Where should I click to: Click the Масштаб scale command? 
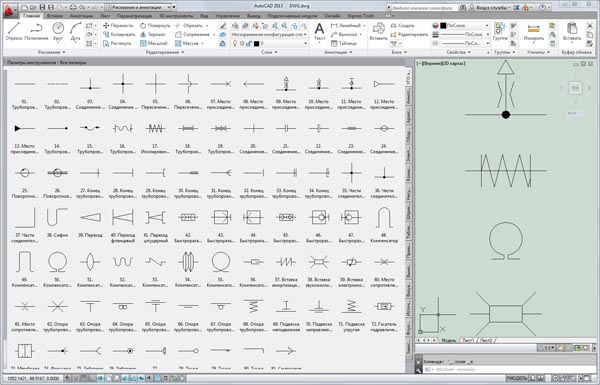pos(153,43)
